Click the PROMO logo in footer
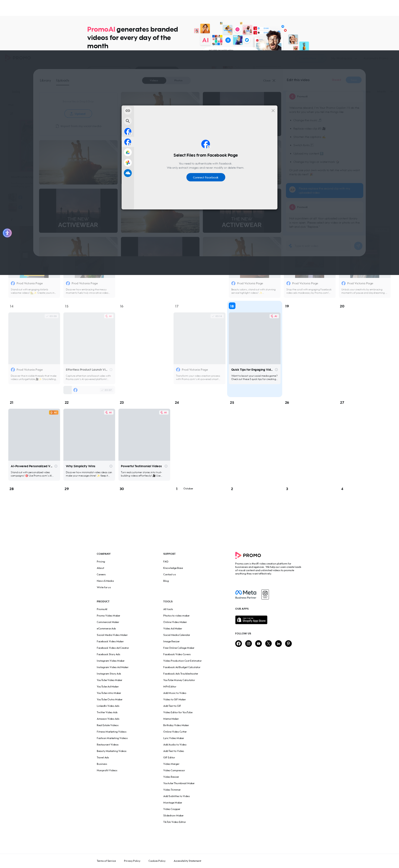Image resolution: width=399 pixels, height=868 pixels. point(248,555)
